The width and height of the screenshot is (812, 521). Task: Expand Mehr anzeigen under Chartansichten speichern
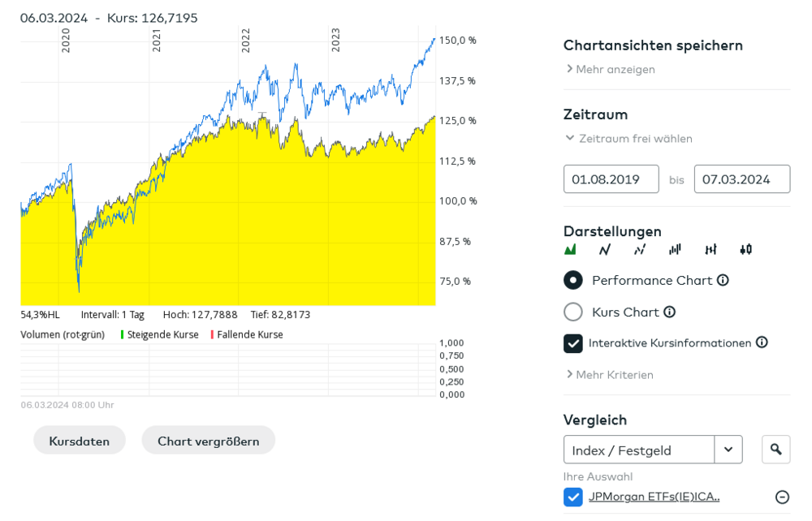pyautogui.click(x=611, y=70)
